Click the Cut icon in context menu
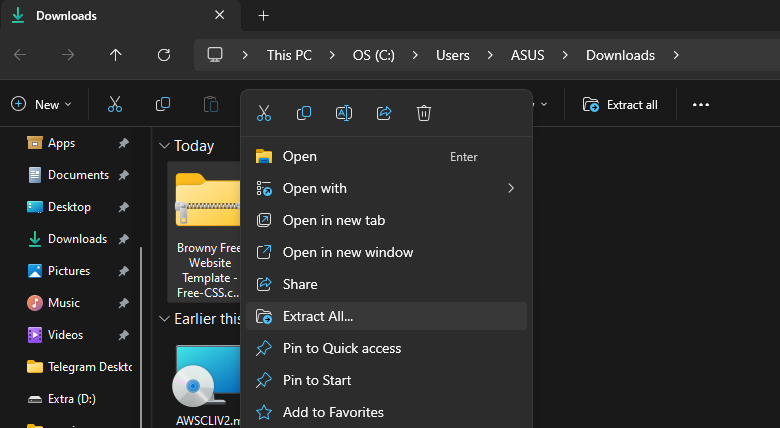Viewport: 780px width, 428px height. (264, 113)
